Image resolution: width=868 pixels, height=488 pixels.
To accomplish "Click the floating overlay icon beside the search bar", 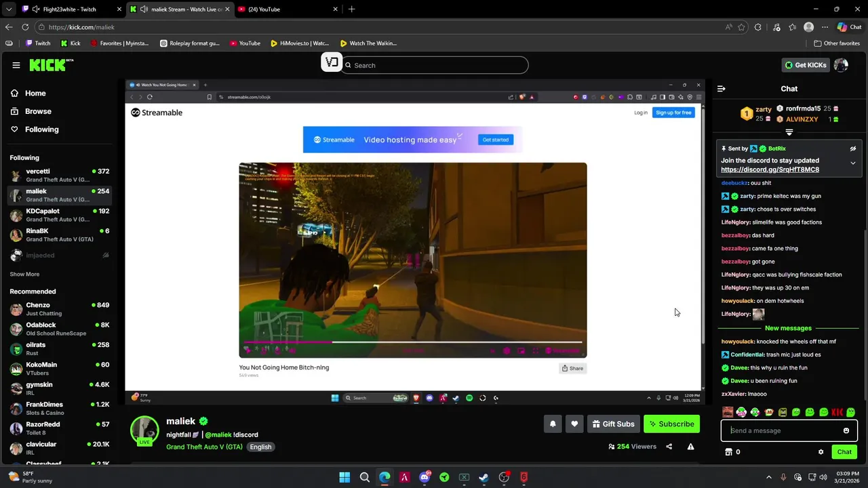I will click(x=331, y=63).
